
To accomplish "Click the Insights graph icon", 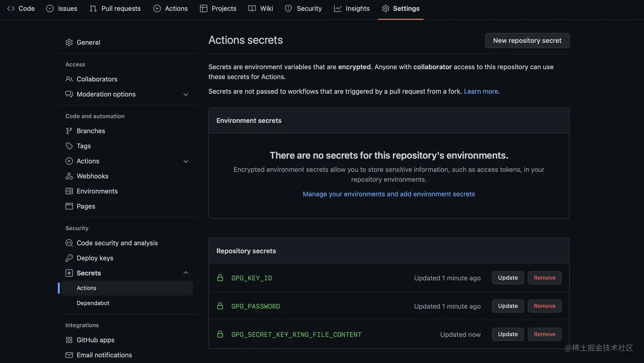I will (338, 9).
